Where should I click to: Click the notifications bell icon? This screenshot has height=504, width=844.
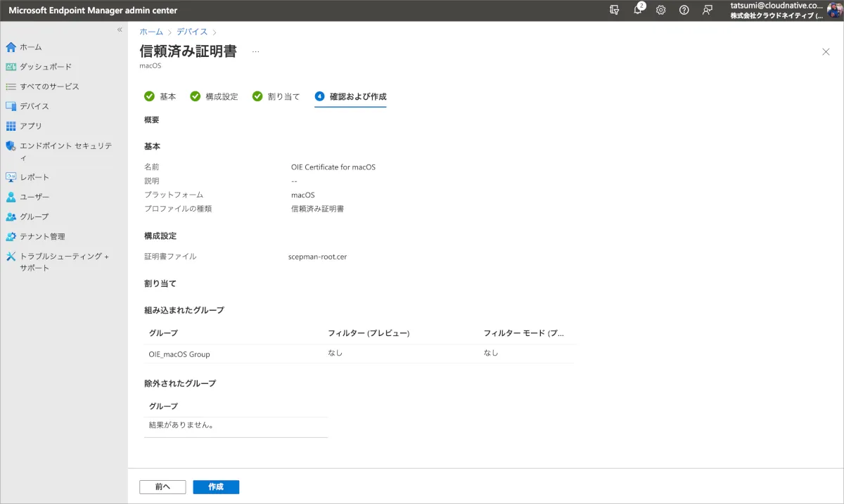pos(638,10)
